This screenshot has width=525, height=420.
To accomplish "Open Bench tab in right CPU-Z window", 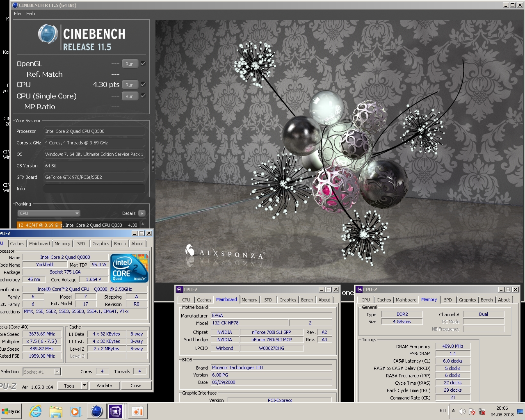I will [x=487, y=300].
